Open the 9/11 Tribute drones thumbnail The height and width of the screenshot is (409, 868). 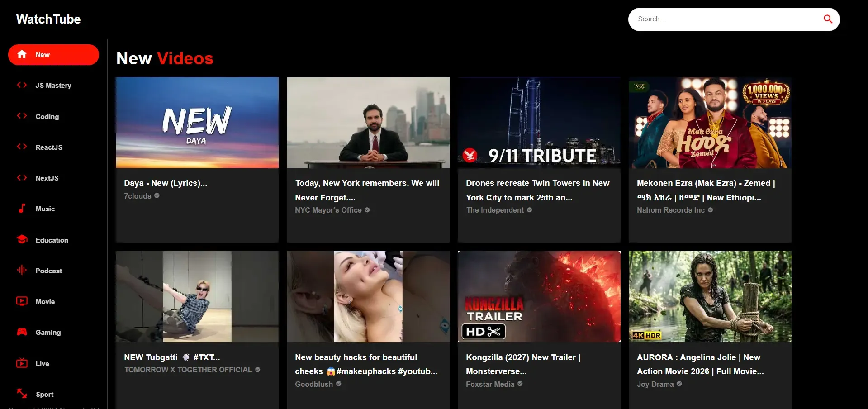pyautogui.click(x=539, y=123)
